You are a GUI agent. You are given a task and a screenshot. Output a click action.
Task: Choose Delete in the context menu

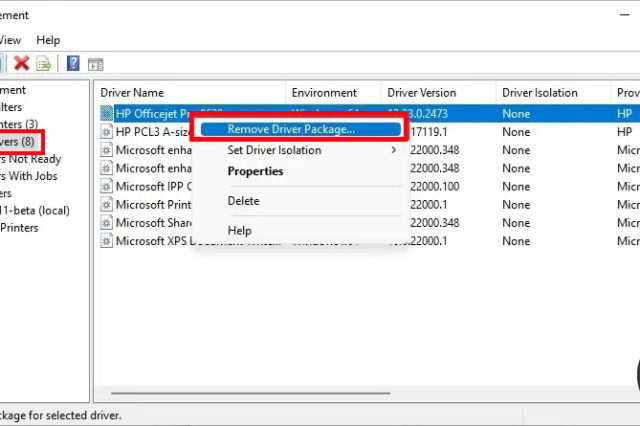point(243,201)
